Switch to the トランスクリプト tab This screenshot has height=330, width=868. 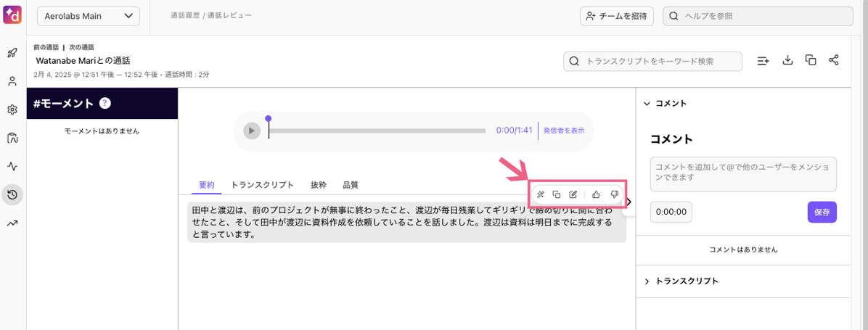[263, 185]
